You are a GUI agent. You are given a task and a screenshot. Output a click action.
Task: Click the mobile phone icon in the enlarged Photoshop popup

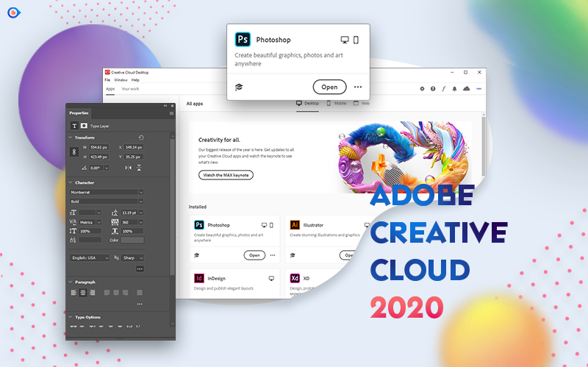pyautogui.click(x=356, y=40)
